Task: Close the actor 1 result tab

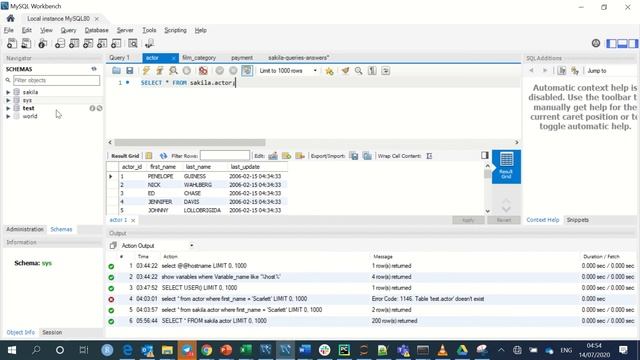Action: (133, 220)
